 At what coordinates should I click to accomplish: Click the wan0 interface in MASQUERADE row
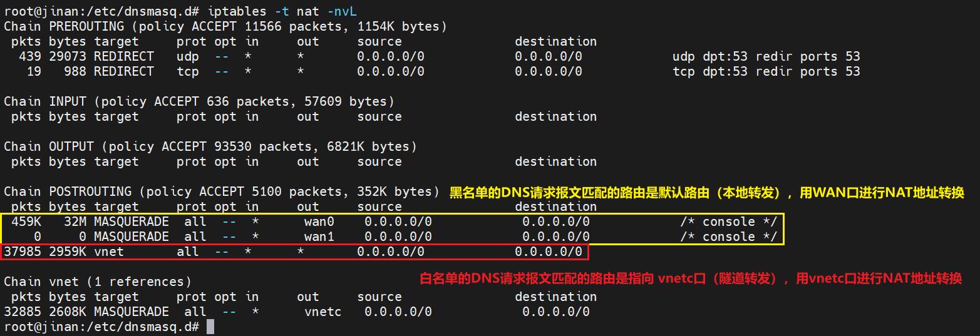point(319,221)
